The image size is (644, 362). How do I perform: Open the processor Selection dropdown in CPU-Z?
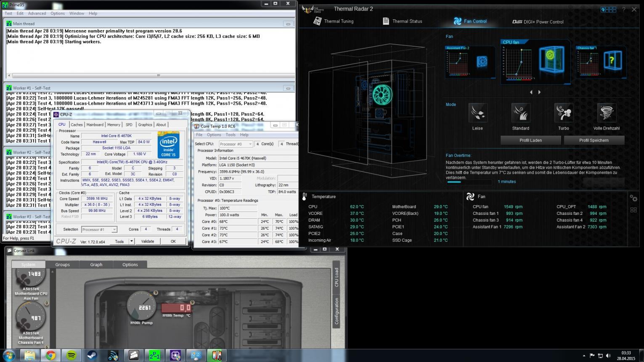click(x=99, y=230)
